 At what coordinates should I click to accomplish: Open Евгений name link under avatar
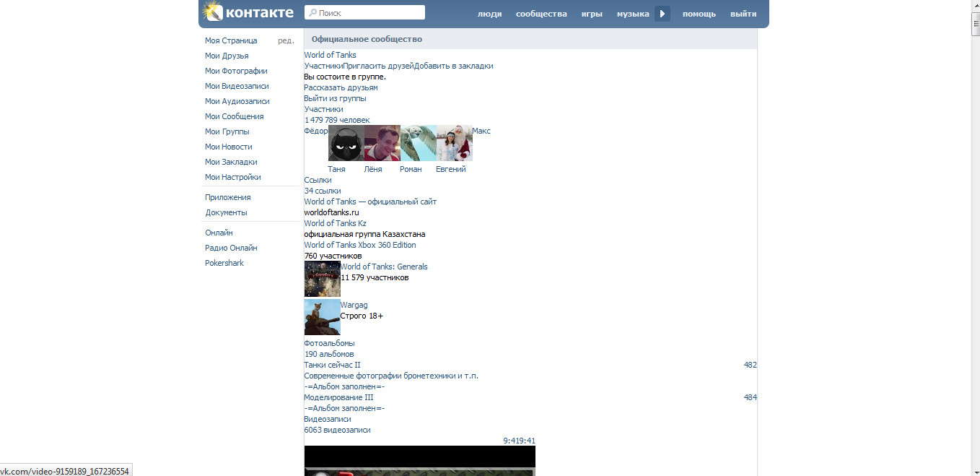pyautogui.click(x=451, y=169)
